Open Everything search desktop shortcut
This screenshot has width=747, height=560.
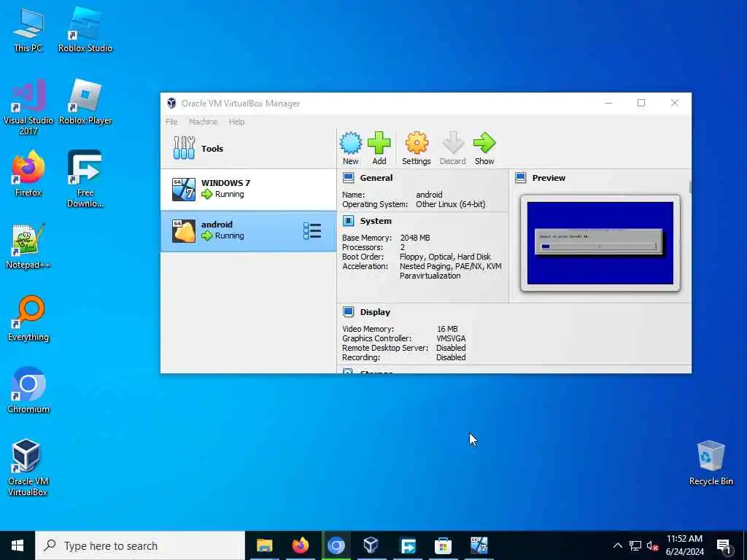(x=28, y=319)
